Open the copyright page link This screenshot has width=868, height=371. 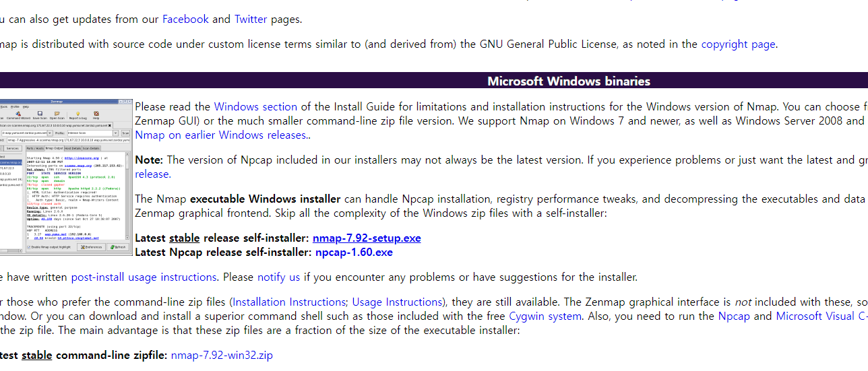point(738,44)
